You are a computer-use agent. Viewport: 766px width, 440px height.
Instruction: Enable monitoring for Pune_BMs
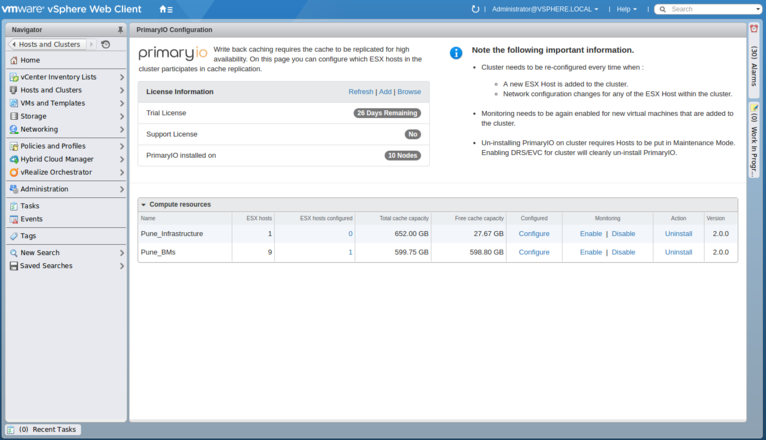tap(591, 252)
